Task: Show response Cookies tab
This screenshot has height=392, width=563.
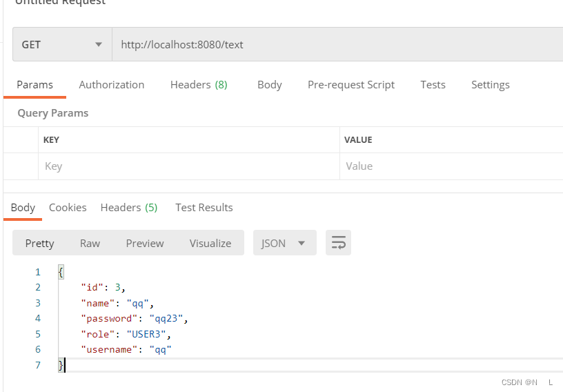Action: pyautogui.click(x=68, y=208)
